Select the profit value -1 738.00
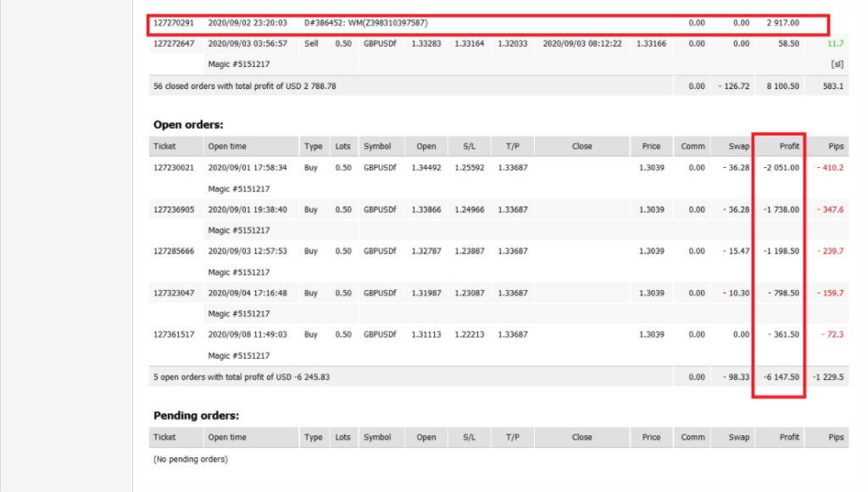The width and height of the screenshot is (868, 492). pos(781,210)
